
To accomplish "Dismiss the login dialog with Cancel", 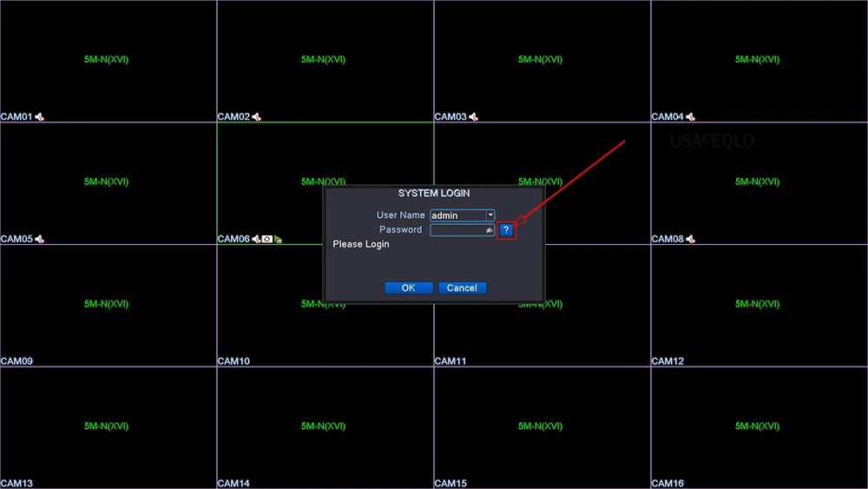I will (x=463, y=288).
